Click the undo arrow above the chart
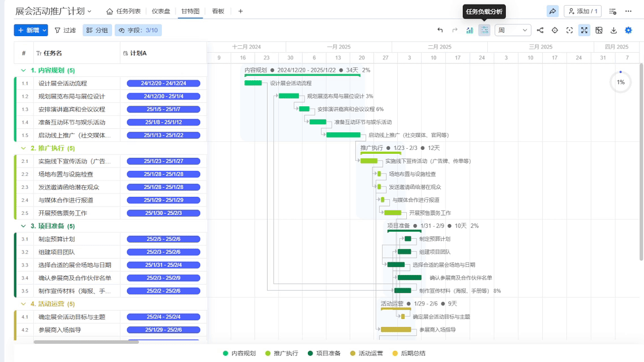 pos(440,30)
